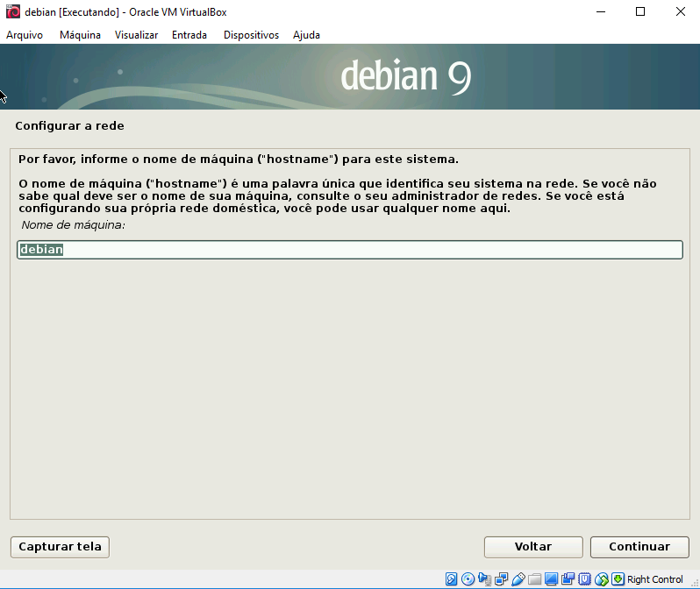Click the hard disk activity status icon
This screenshot has width=700, height=589.
(451, 579)
